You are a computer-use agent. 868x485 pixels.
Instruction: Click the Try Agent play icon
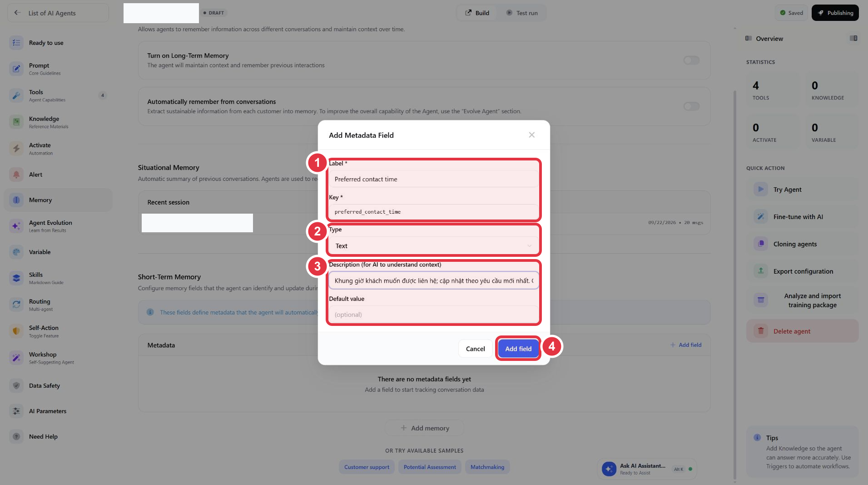tap(761, 189)
